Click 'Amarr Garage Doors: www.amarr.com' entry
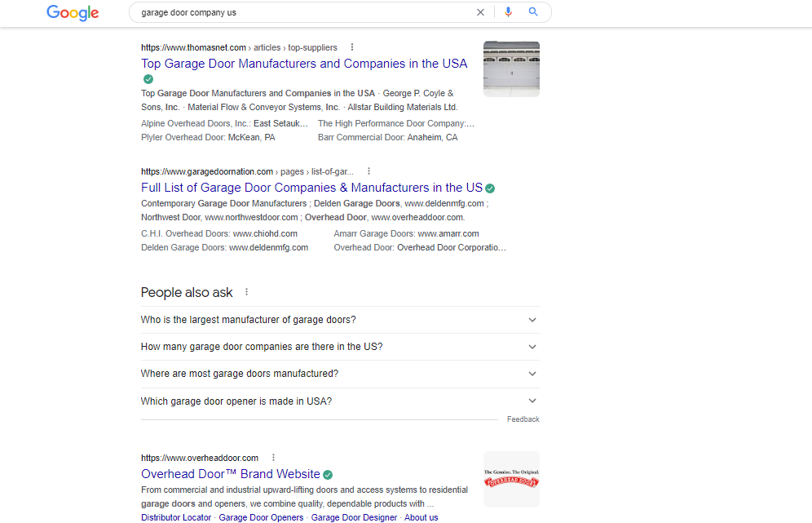The height and width of the screenshot is (523, 812). point(406,234)
